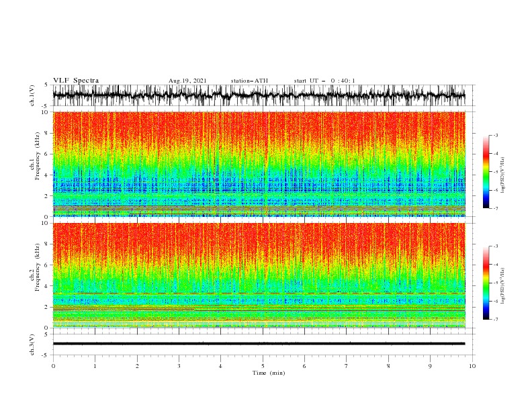Image resolution: width=532 pixels, height=411 pixels.
Task: Click the ch.2 spectrogram plot
Action: [x=259, y=275]
